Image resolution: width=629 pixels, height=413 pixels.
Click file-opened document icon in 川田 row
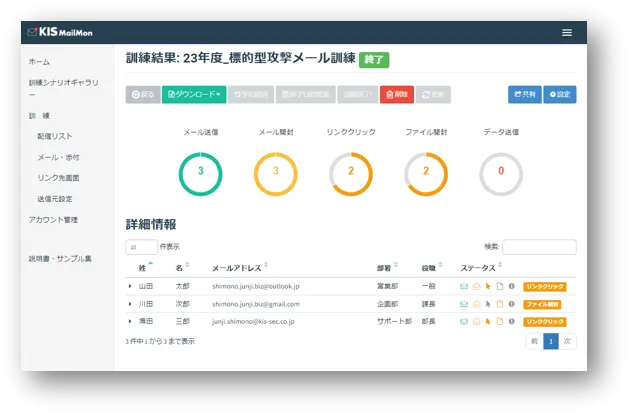(499, 304)
